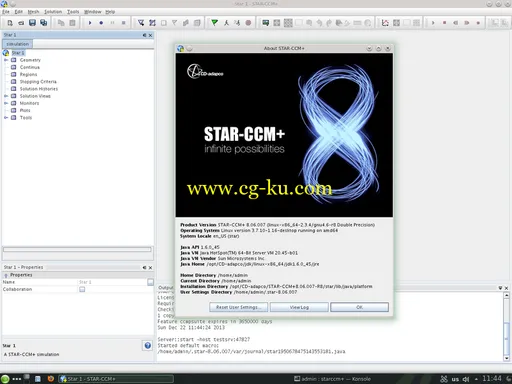Select the Continua tree item
This screenshot has height=384, width=512.
click(x=30, y=67)
